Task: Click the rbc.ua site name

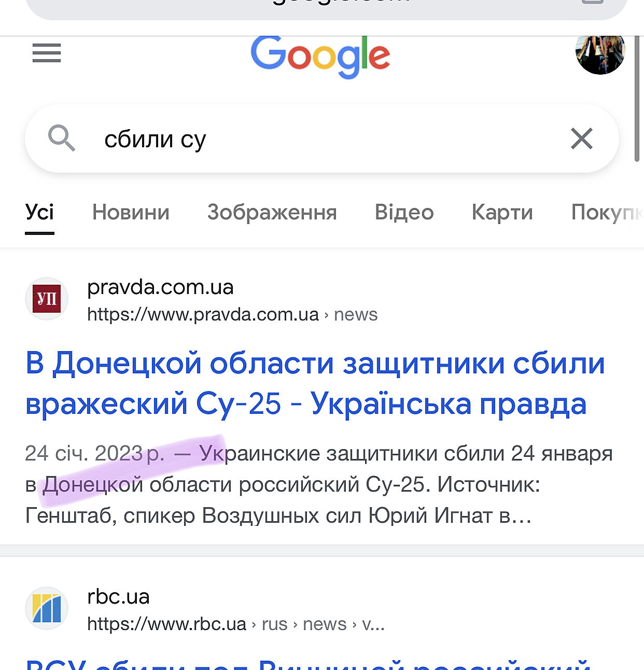Action: pos(118,596)
